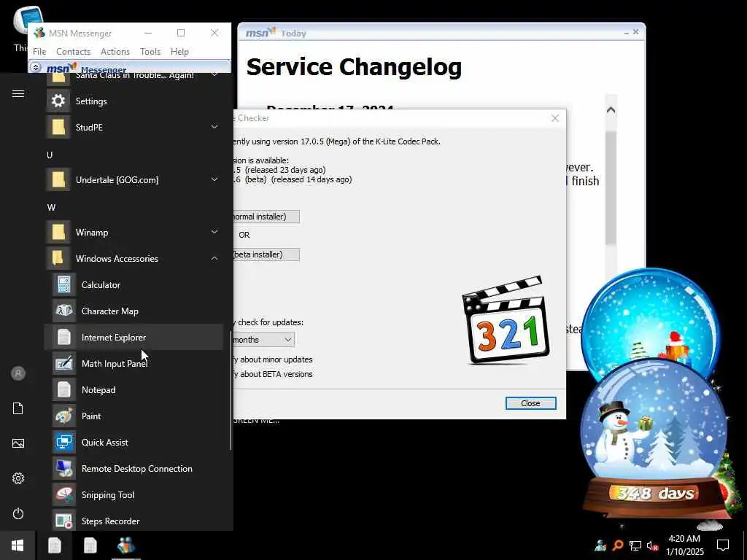Open the MSN Messenger tray icon
Screen dimensions: 747x560
600,545
